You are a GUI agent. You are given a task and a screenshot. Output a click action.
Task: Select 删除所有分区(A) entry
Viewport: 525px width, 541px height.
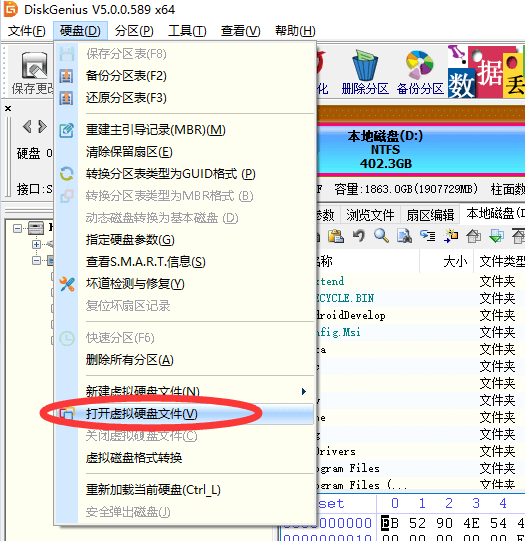[185, 360]
